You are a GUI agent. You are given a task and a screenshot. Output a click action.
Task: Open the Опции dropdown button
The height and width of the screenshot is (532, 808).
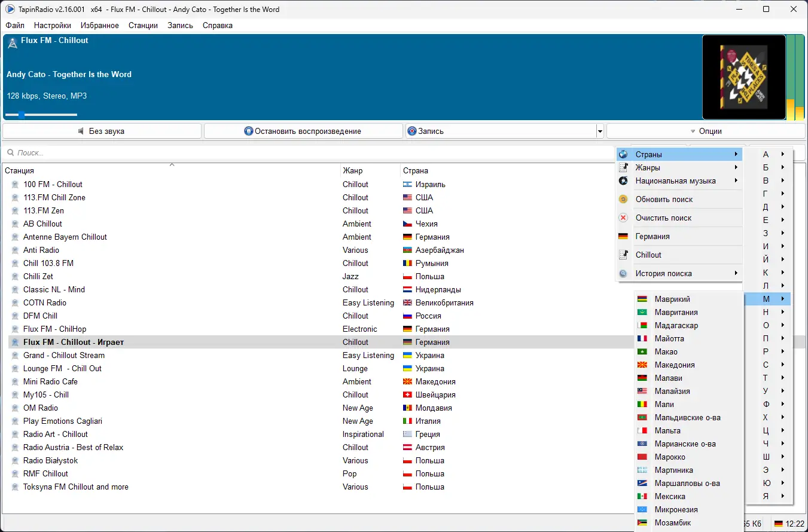click(x=706, y=131)
